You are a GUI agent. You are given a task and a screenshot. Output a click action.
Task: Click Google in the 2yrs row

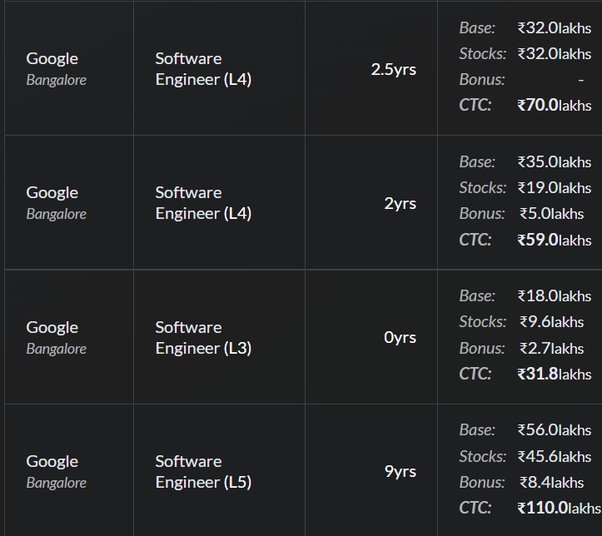pos(52,193)
